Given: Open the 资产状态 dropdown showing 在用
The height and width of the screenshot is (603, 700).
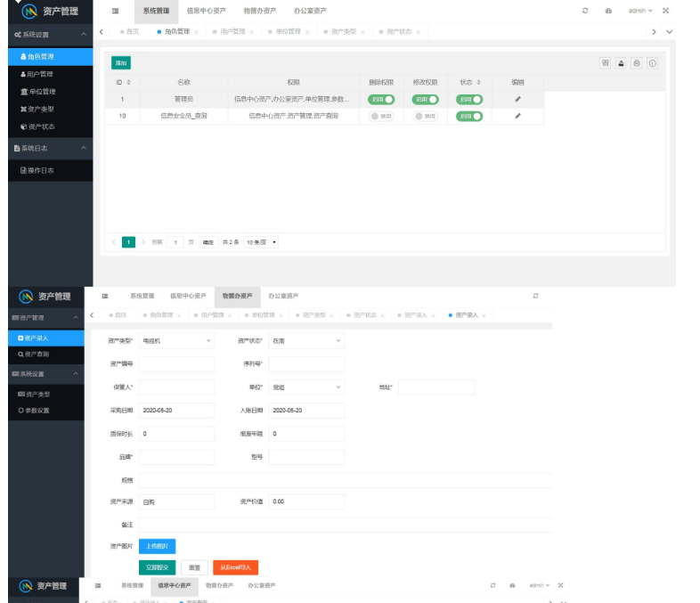Looking at the screenshot, I should pos(306,340).
